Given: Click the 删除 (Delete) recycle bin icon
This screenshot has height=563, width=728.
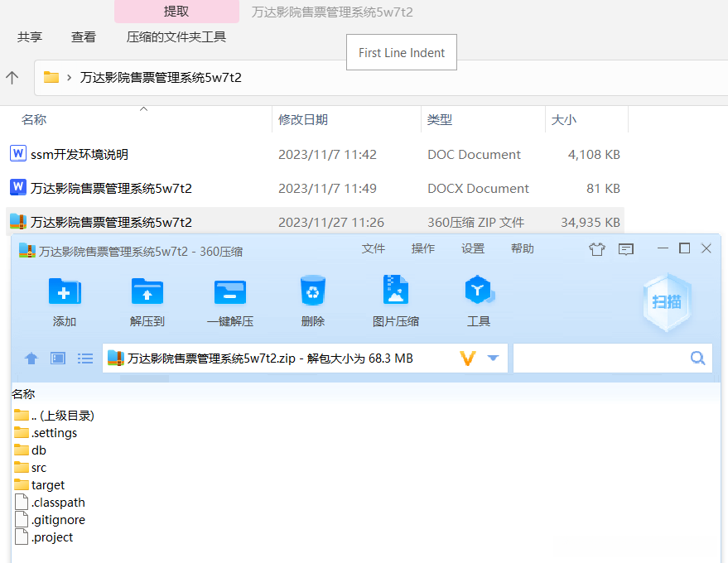Looking at the screenshot, I should pos(313,291).
